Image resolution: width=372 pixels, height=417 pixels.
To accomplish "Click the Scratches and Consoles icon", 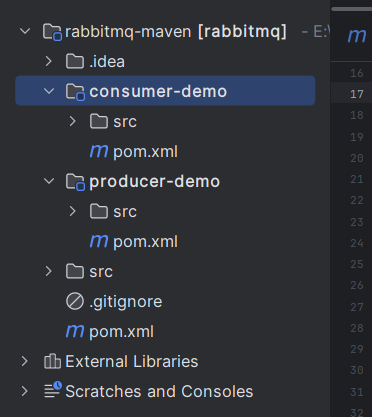I will pos(53,390).
